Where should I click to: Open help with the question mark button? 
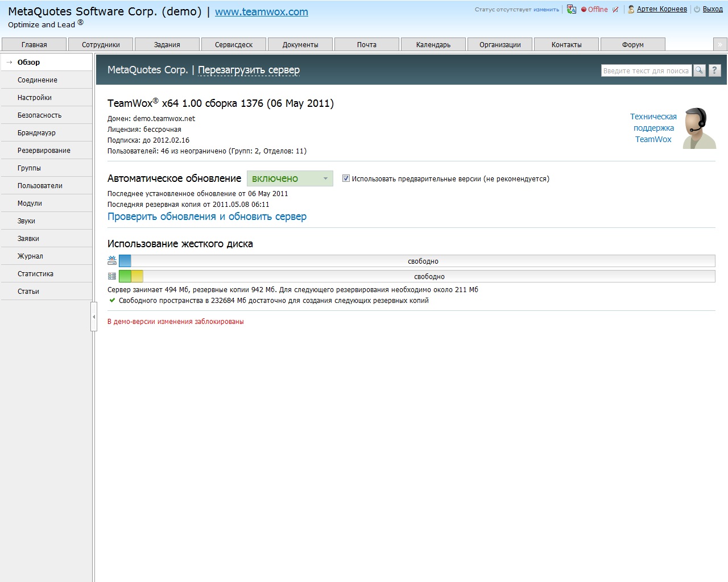click(715, 70)
